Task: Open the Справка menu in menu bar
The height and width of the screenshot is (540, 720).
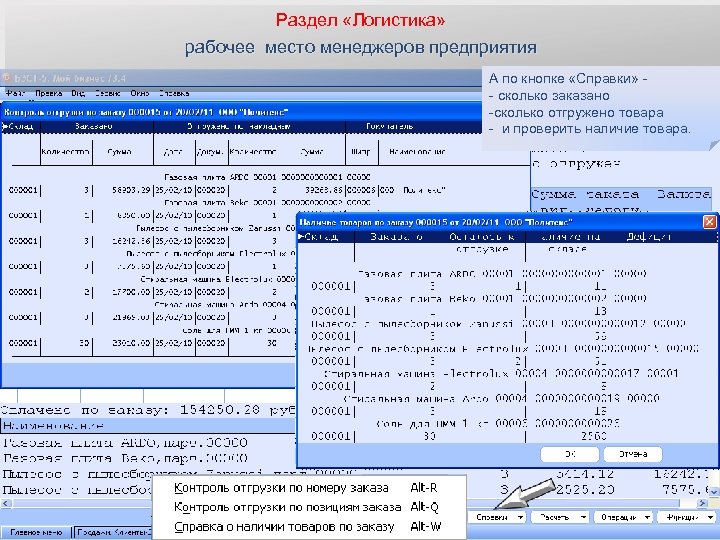Action: (174, 93)
